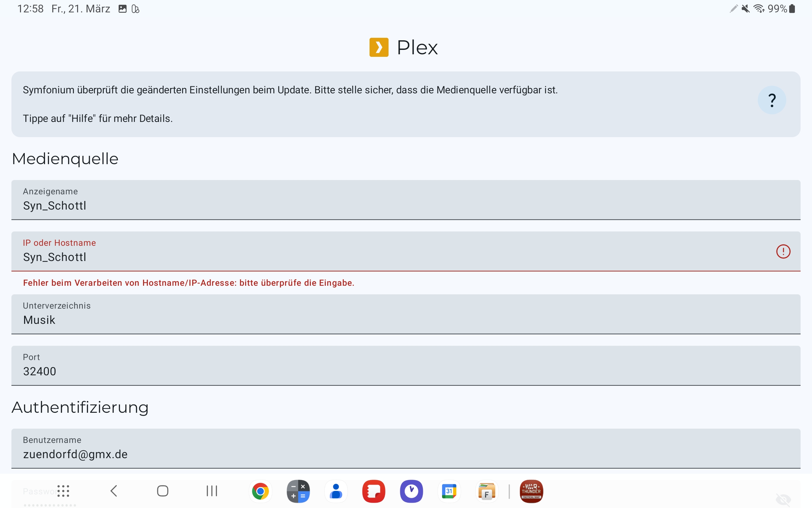812x508 pixels.
Task: Tap the Hilfe question mark button
Action: point(772,100)
